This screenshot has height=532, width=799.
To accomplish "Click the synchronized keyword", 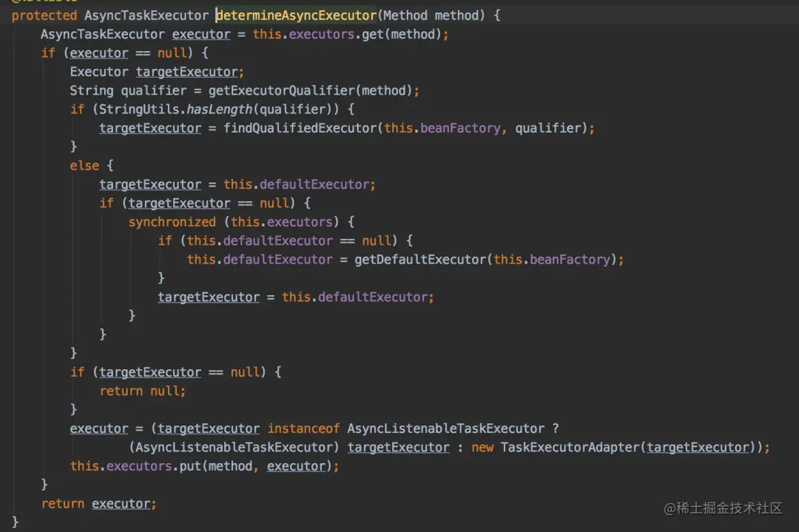I will (x=172, y=222).
